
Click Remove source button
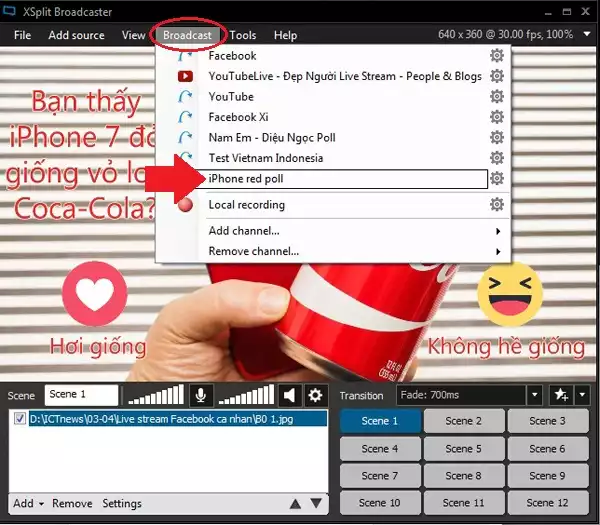click(72, 503)
